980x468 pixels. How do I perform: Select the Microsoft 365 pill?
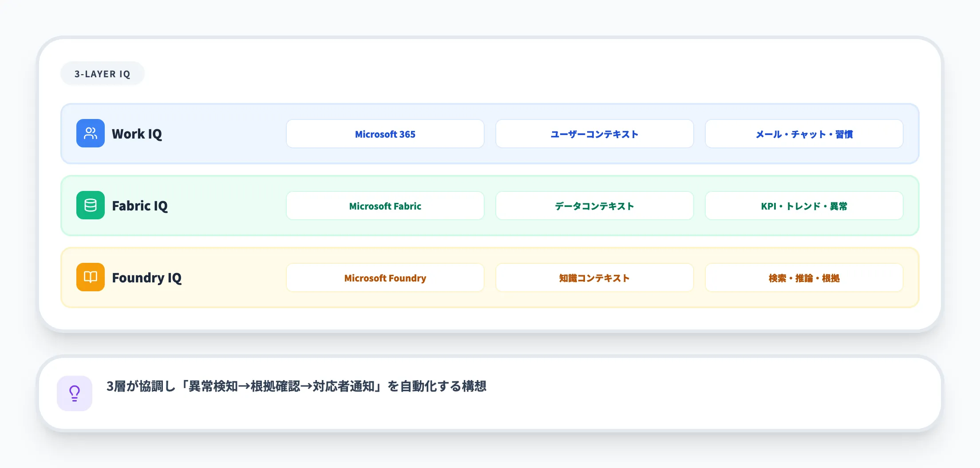[385, 134]
